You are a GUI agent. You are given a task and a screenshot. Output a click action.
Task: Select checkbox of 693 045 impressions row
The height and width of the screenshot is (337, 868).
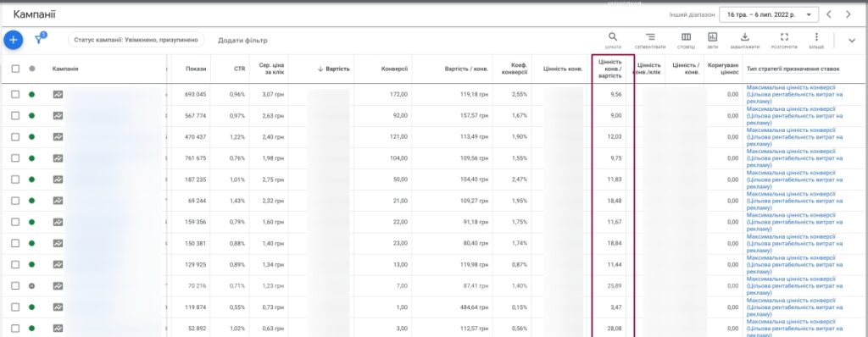tap(15, 95)
